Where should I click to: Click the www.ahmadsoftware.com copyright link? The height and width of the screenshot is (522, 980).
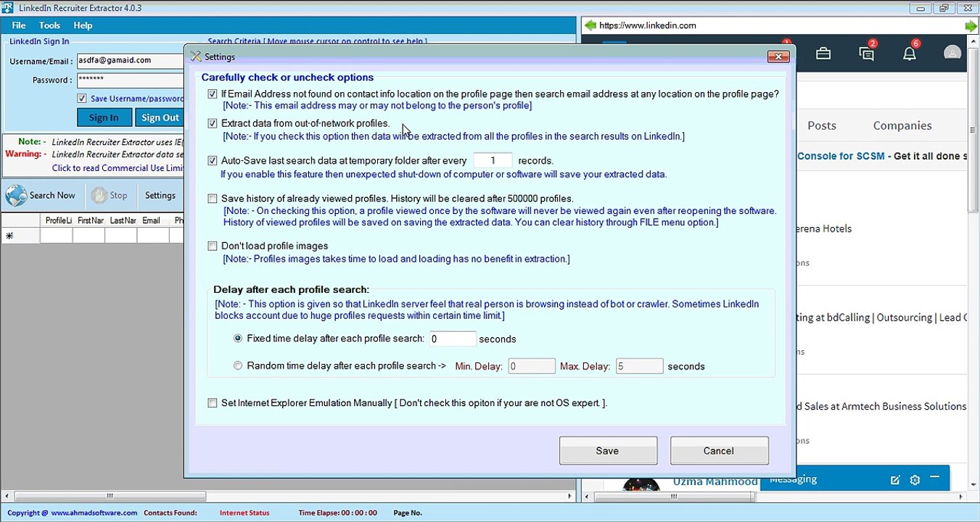94,513
